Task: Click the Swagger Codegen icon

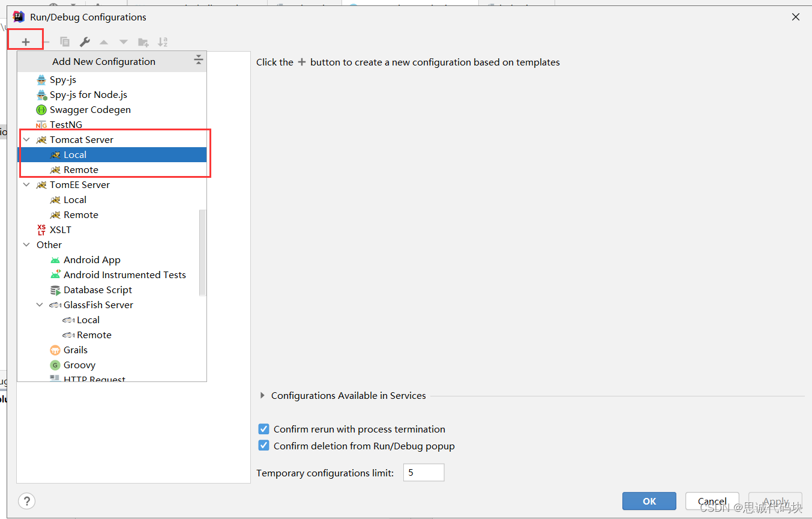Action: click(41, 110)
